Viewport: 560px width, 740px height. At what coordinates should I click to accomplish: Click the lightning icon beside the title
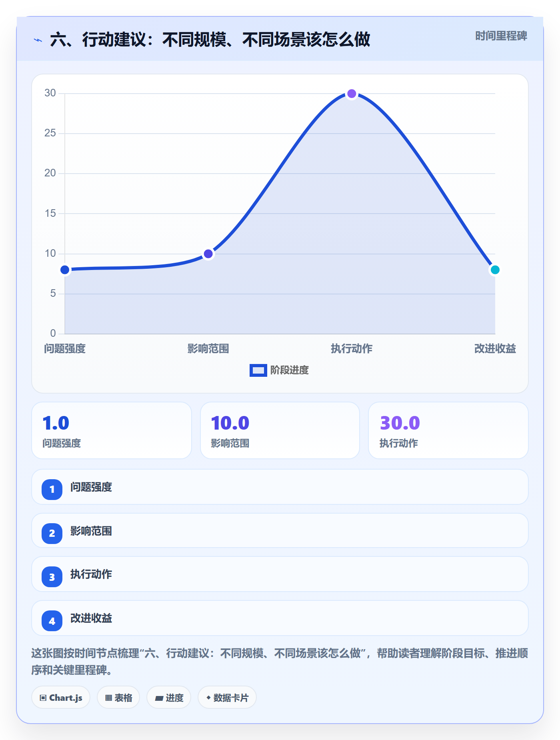pyautogui.click(x=38, y=40)
